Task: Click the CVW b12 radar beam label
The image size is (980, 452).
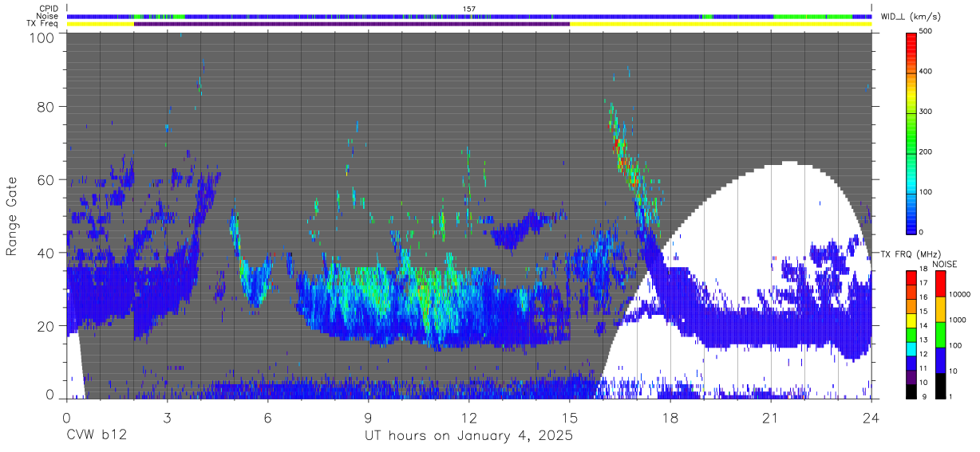Action: click(96, 436)
